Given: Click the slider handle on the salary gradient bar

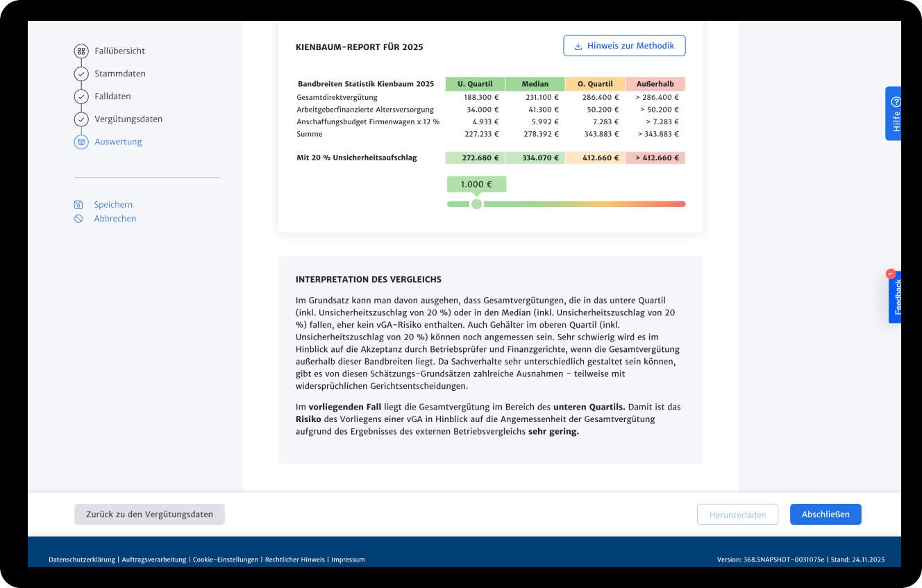Looking at the screenshot, I should pos(476,204).
